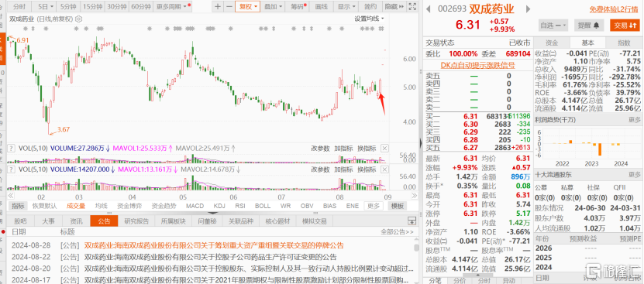Open the 复权 dropdown
644x284 pixels.
248,6
